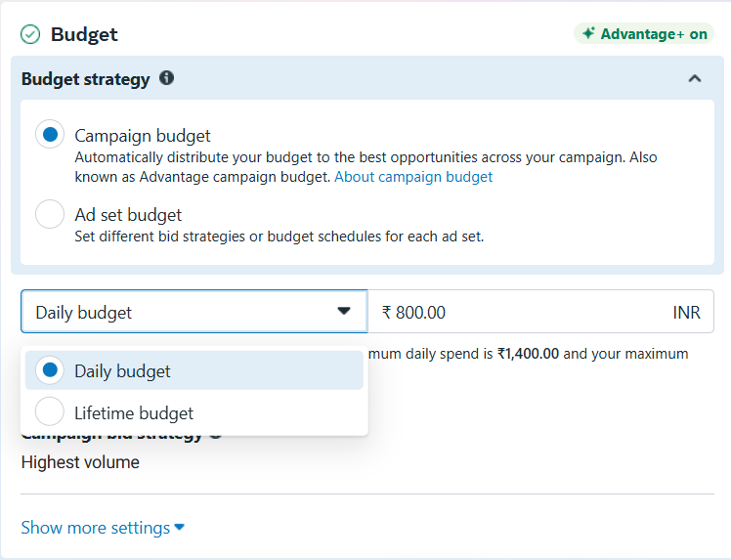
Task: Click the Ad set budget description text
Action: [x=279, y=237]
